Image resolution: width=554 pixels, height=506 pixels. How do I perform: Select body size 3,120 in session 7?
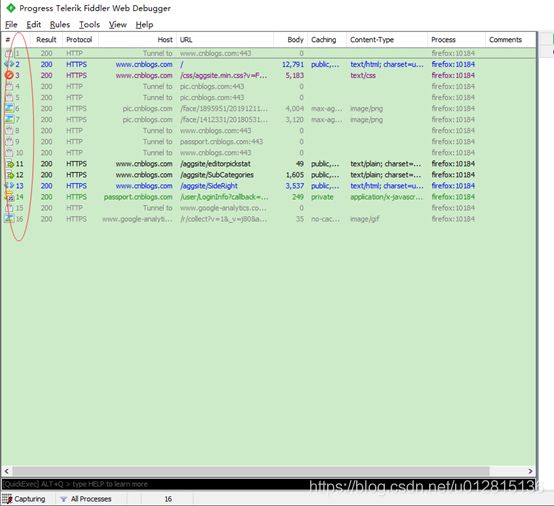(295, 119)
